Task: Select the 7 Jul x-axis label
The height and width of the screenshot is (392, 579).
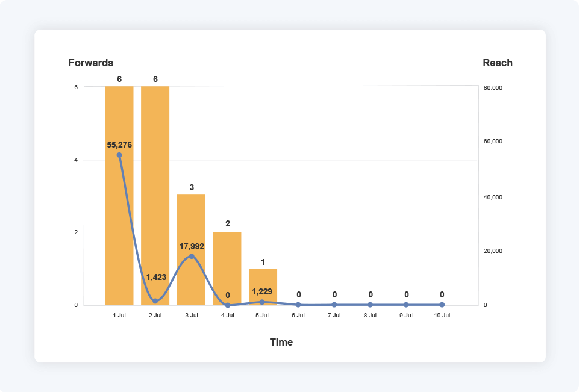Action: pos(334,316)
